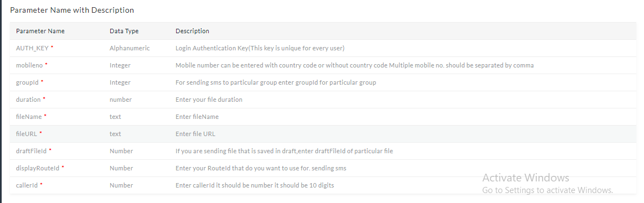Screen dimensions: 644x203
Task: Click the Login Authentication Key description
Action: click(x=260, y=48)
